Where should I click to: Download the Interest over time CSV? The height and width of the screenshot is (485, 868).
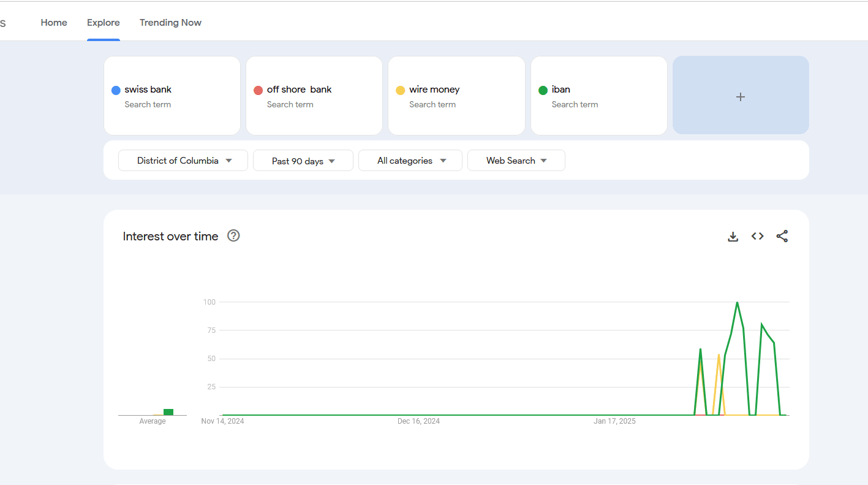(733, 237)
